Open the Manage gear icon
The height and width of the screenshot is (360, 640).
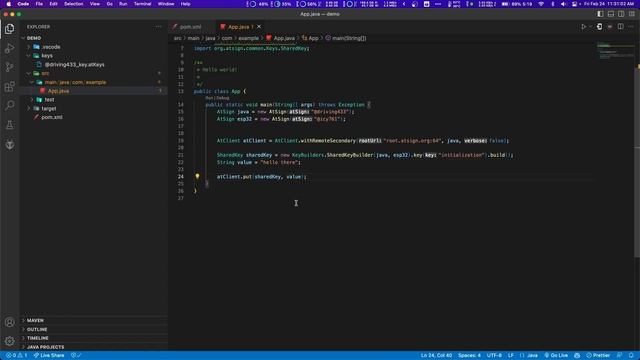(9, 341)
